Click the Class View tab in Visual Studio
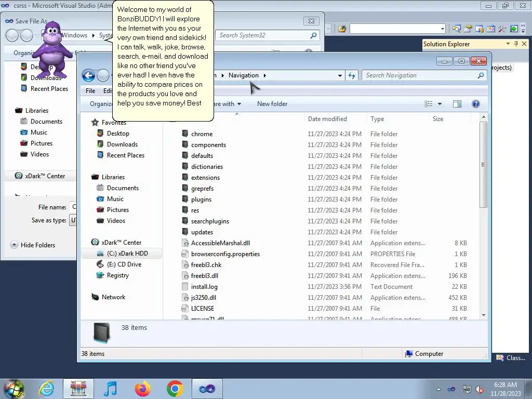Viewport: 532px width, 399px height. coord(511,357)
